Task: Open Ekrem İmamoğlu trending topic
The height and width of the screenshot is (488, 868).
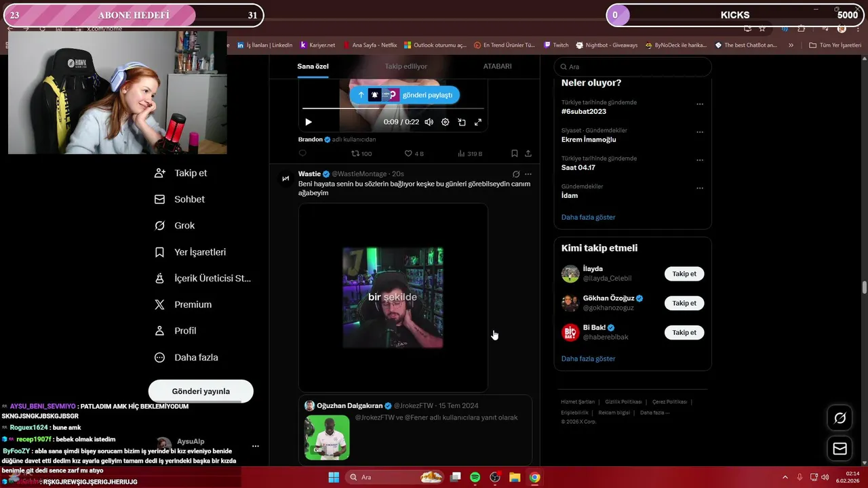Action: point(589,140)
